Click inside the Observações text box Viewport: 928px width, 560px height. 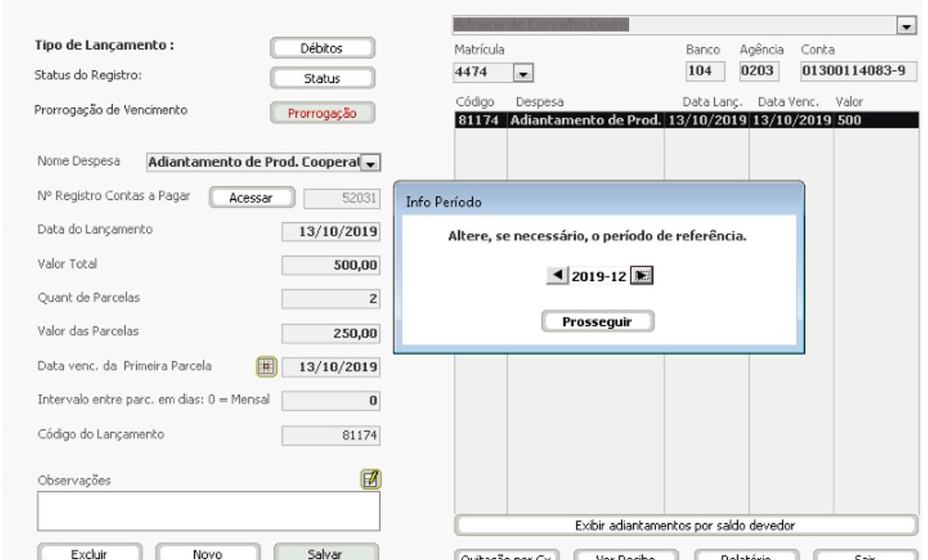pos(208,511)
